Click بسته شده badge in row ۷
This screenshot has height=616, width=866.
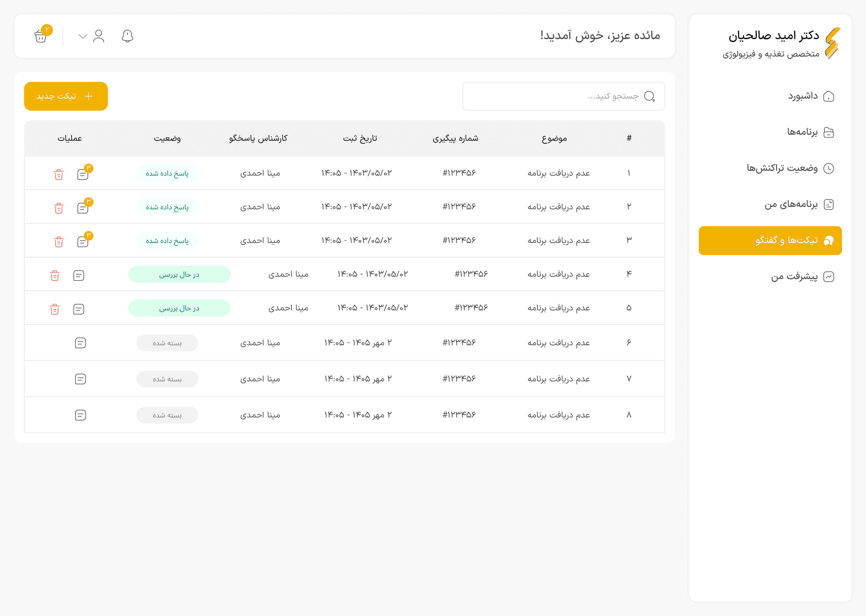[167, 379]
